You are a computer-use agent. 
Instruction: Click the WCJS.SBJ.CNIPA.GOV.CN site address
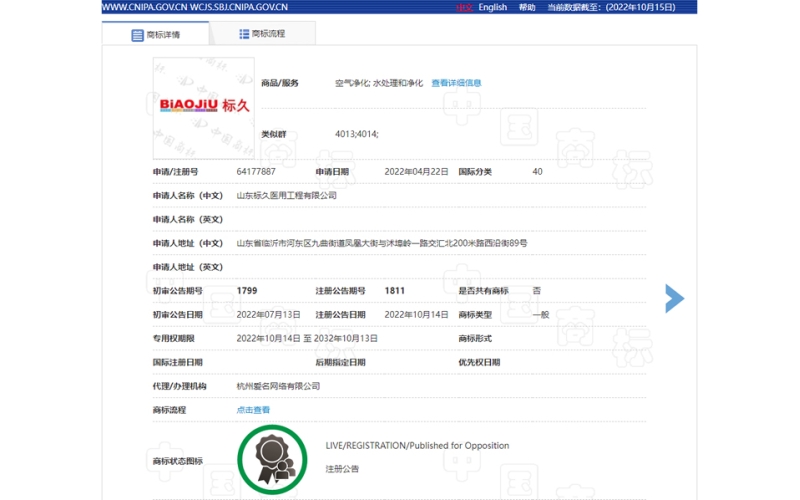tap(242, 7)
